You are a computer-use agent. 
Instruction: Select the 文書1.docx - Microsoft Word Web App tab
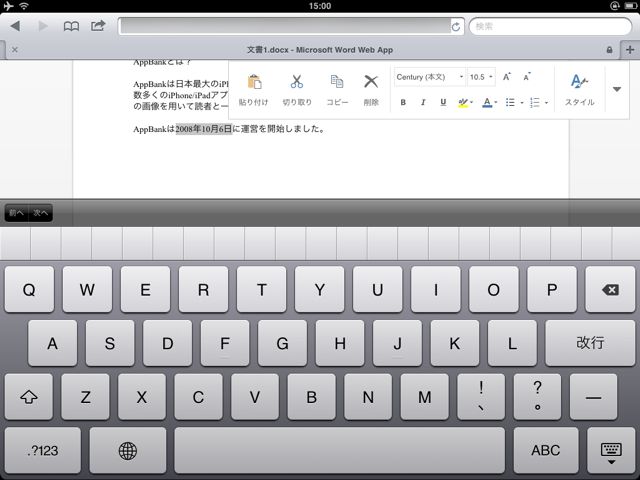[320, 50]
